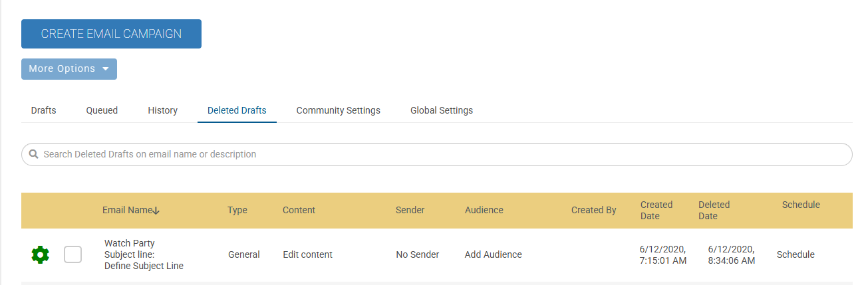Click the Deleted Date column header
868x285 pixels.
coord(714,210)
